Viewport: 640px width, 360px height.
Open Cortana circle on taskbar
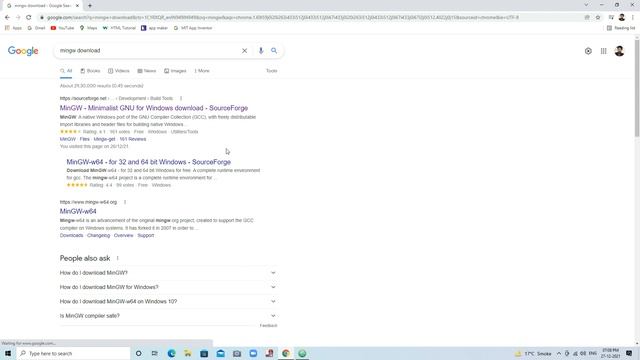coord(138,353)
